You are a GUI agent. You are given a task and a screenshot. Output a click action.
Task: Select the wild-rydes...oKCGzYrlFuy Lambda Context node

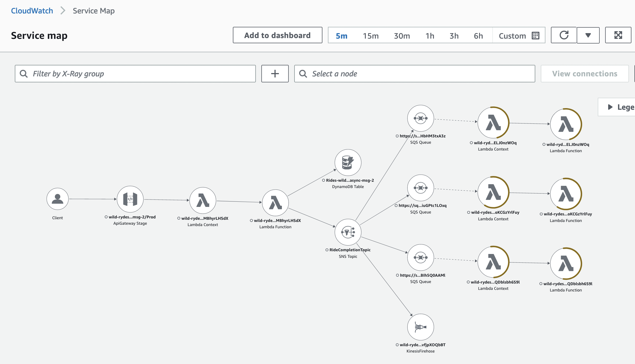pyautogui.click(x=493, y=192)
